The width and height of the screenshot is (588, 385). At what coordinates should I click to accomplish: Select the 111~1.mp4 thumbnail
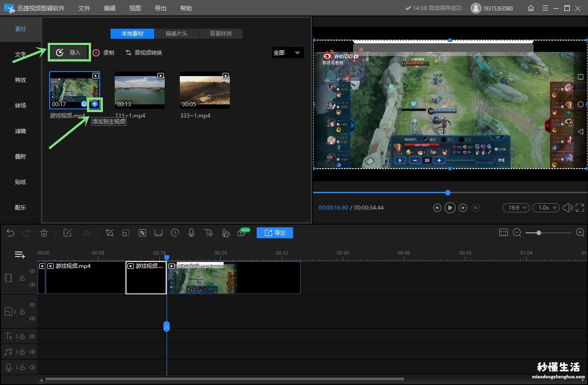point(140,90)
